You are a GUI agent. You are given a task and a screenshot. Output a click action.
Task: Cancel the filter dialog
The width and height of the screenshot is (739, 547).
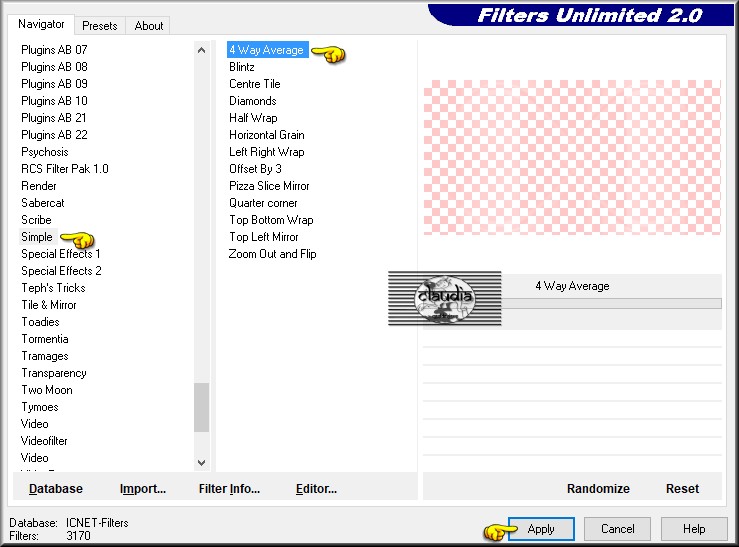617,529
